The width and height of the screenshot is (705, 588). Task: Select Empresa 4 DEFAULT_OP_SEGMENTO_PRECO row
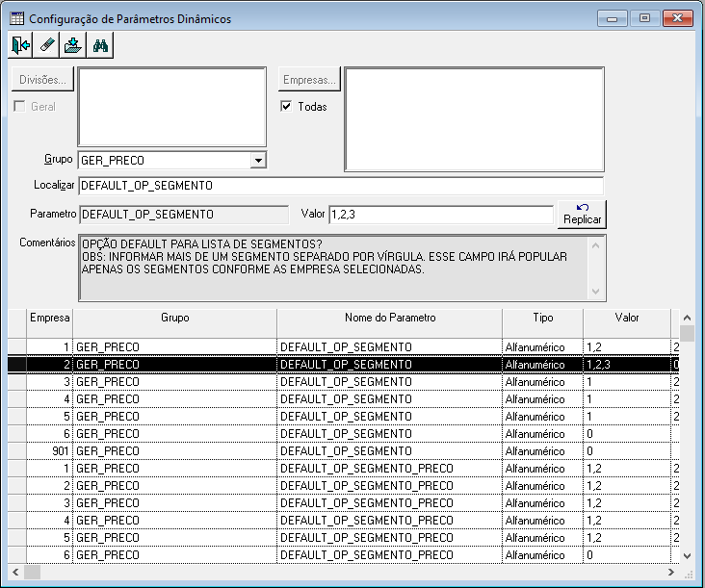pos(344,521)
